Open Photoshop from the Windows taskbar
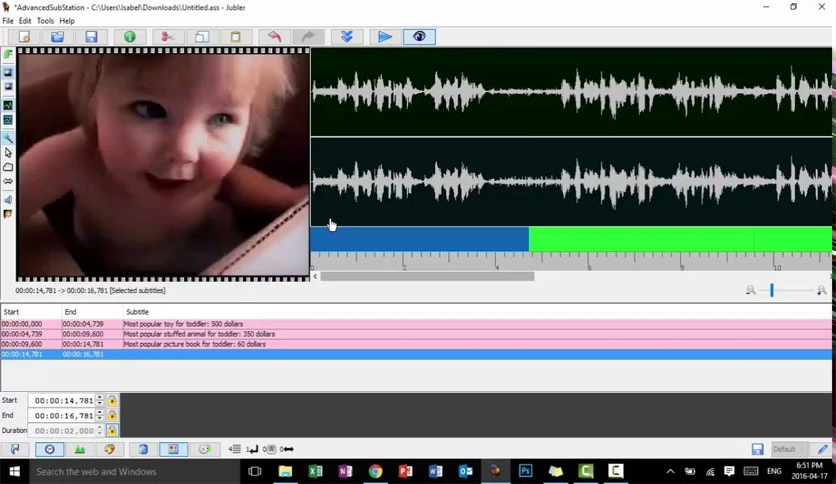836x484 pixels. pos(525,471)
